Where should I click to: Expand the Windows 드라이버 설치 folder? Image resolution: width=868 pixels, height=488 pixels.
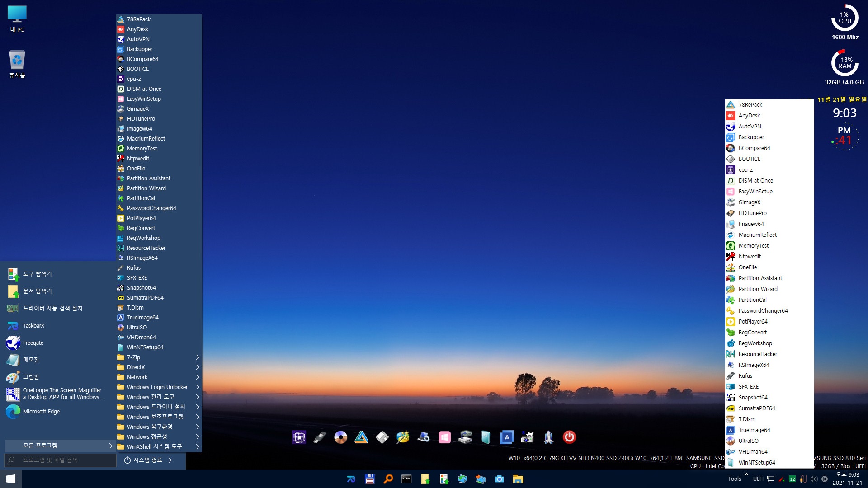(158, 407)
